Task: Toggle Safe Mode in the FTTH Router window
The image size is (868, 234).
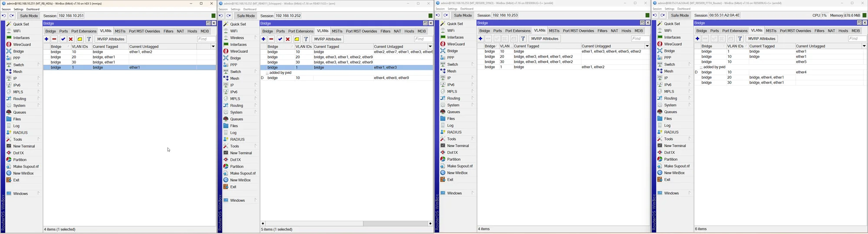Action: 680,15
